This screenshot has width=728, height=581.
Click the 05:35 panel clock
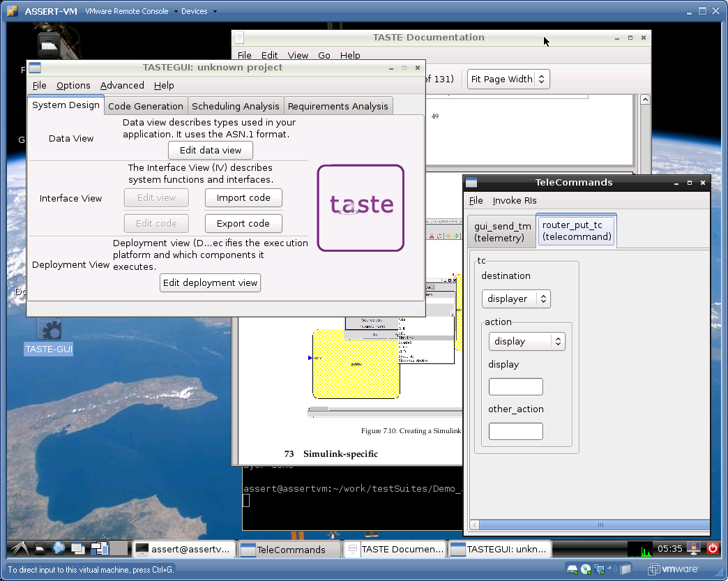click(669, 549)
